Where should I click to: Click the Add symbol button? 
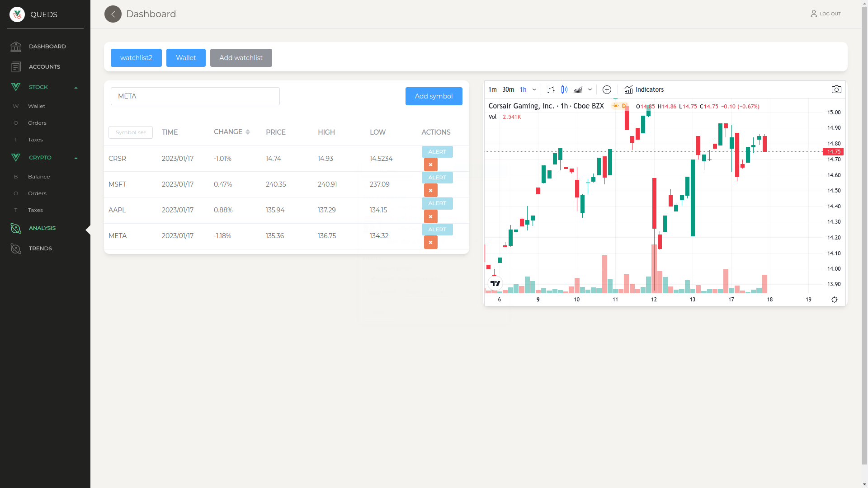[x=434, y=96]
